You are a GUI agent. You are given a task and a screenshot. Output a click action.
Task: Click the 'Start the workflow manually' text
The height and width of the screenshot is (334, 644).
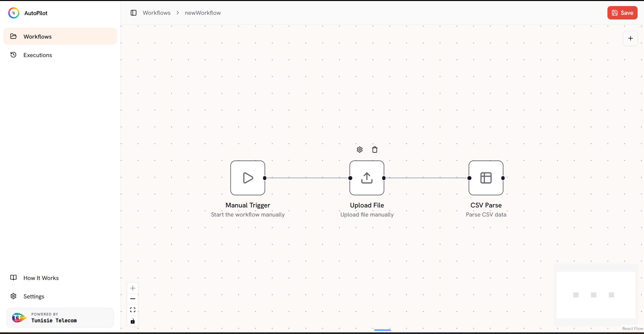point(248,214)
